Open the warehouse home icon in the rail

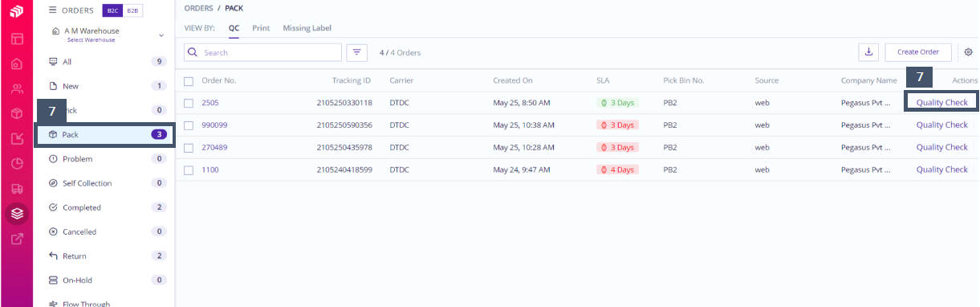[x=17, y=63]
